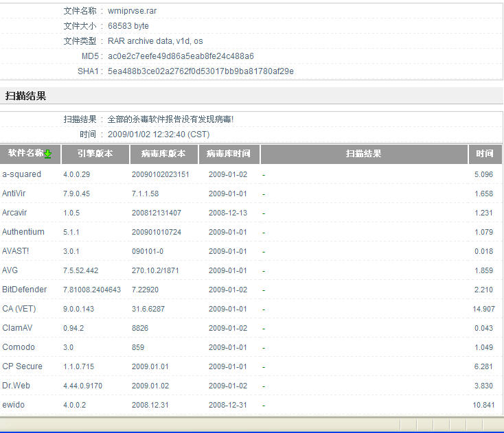This screenshot has height=433, width=504.
Task: Select Comodo database version 859
Action: click(138, 347)
